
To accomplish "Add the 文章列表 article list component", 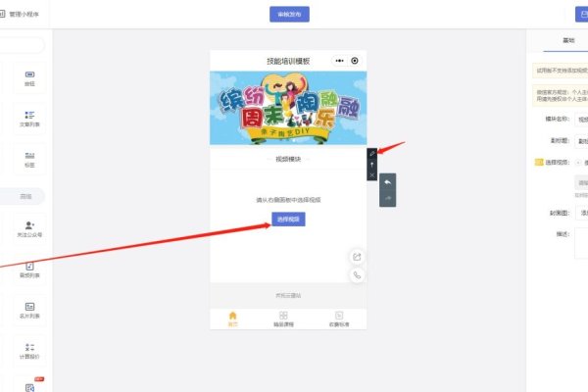I will click(x=30, y=118).
